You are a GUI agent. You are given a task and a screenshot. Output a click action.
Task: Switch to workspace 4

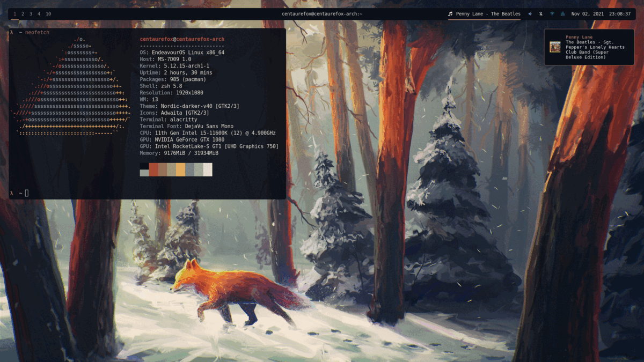pyautogui.click(x=39, y=14)
